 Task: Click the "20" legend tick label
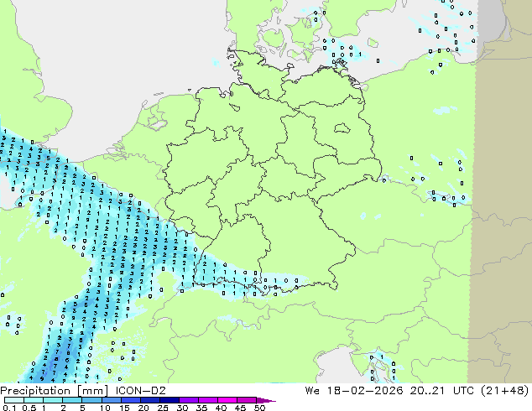click(143, 408)
